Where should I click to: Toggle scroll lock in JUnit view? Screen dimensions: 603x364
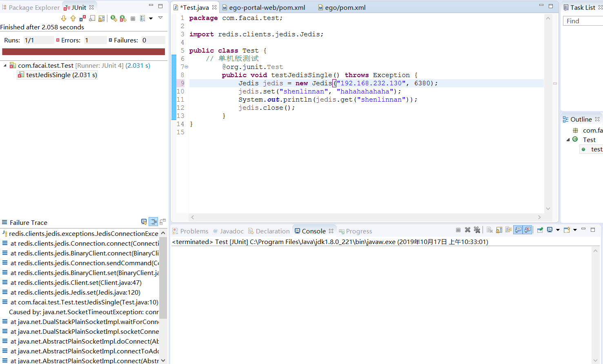point(102,18)
